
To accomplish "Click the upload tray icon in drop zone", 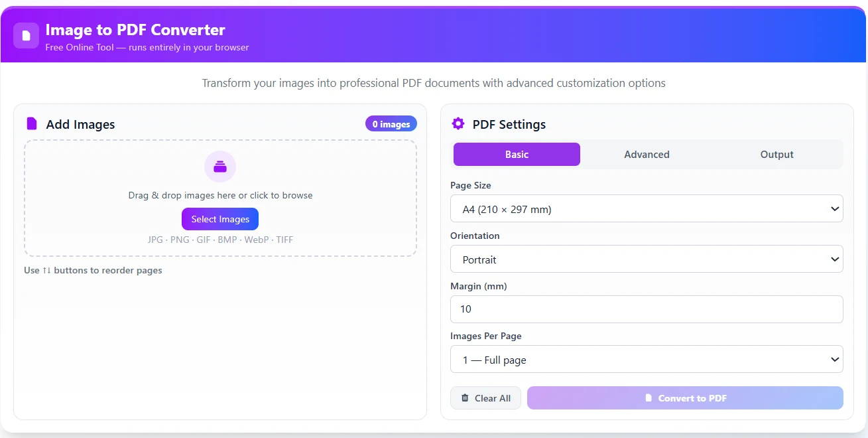I will 220,167.
